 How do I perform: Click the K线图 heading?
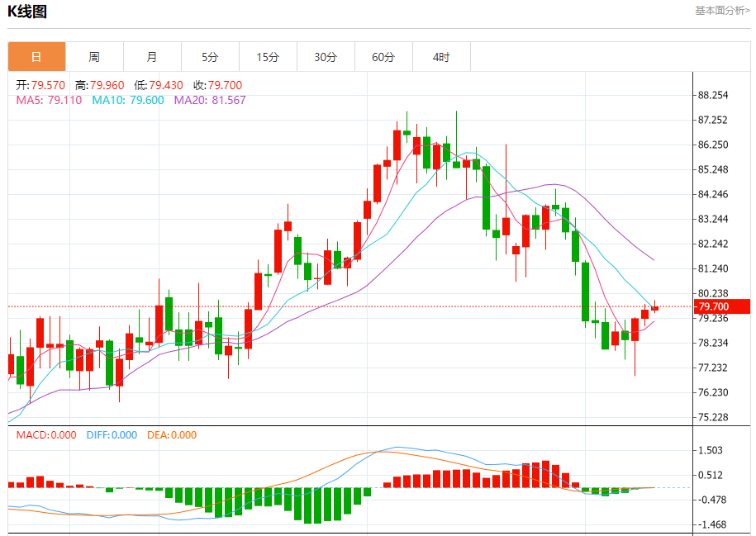(27, 11)
